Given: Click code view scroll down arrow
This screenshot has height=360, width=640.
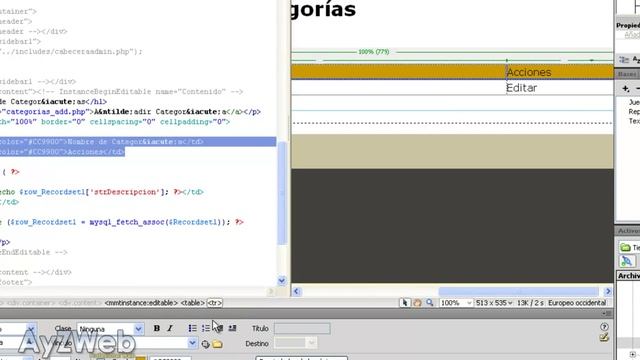Looking at the screenshot, I should pyautogui.click(x=282, y=280).
